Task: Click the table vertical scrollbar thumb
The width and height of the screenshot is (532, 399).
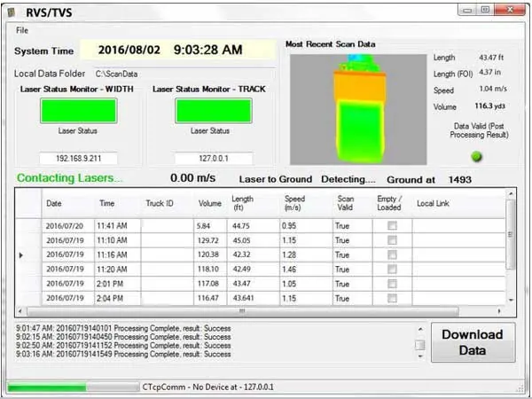Action: pos(511,234)
